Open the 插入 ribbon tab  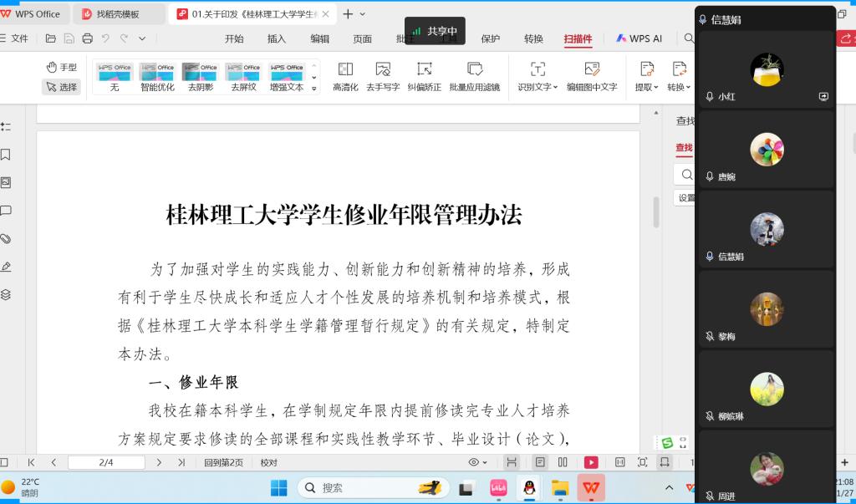(x=277, y=38)
